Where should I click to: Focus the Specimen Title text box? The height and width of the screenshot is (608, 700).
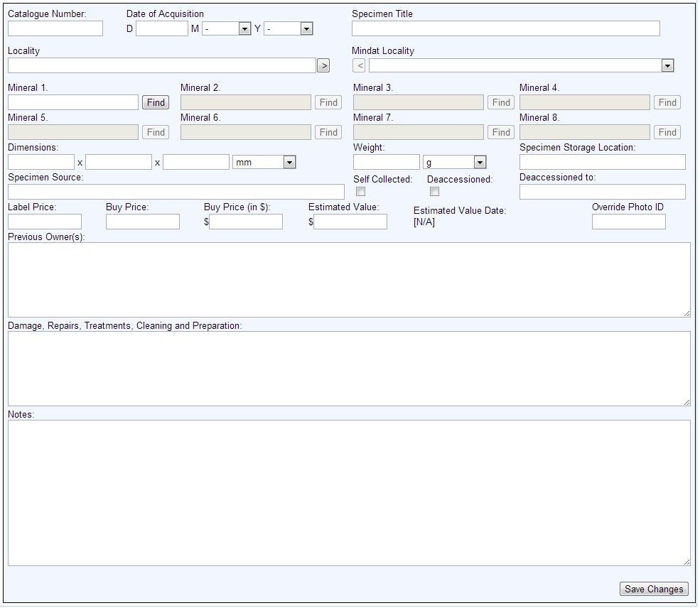505,28
